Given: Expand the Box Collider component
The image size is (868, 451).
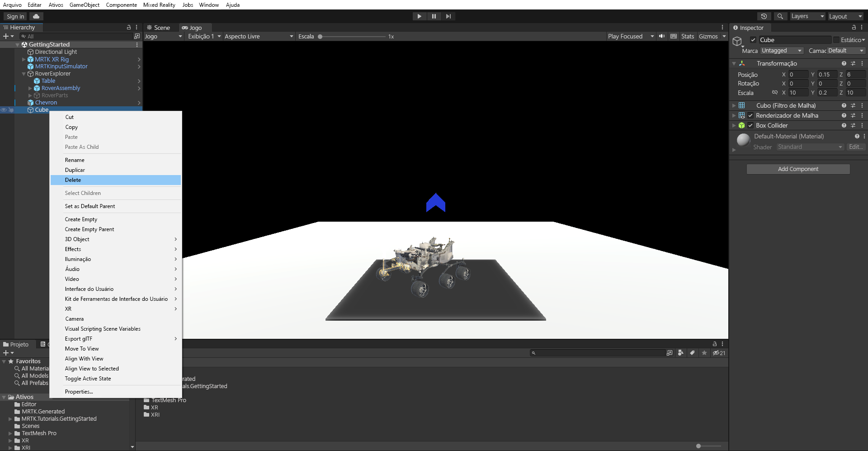Looking at the screenshot, I should (x=734, y=125).
